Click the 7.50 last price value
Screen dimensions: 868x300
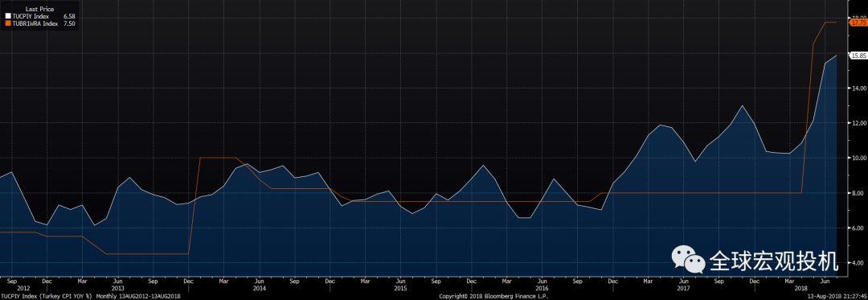[x=69, y=23]
